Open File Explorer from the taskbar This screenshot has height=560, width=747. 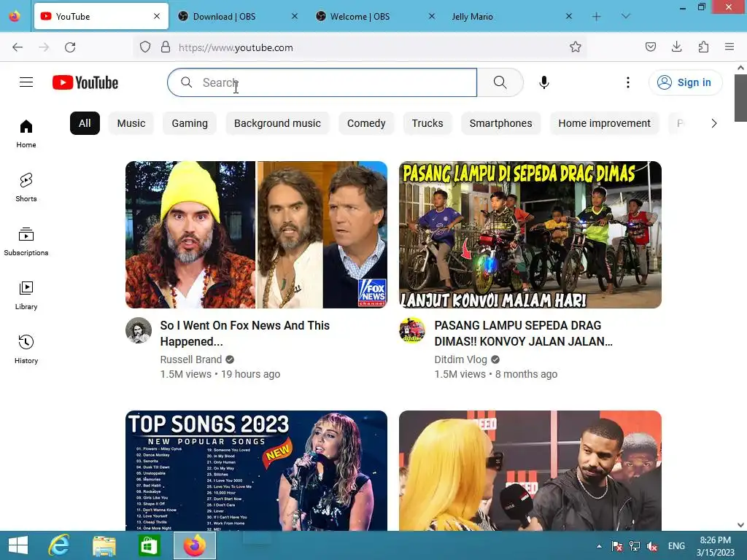[104, 545]
